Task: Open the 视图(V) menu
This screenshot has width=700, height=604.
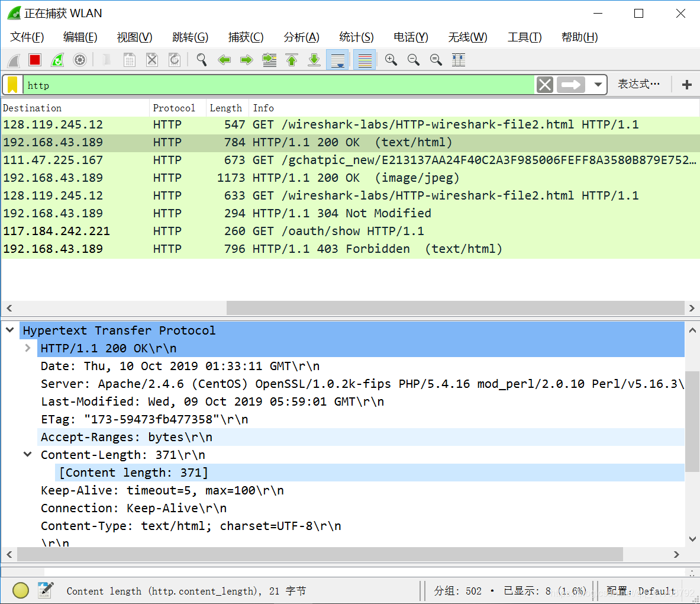Action: (x=134, y=37)
